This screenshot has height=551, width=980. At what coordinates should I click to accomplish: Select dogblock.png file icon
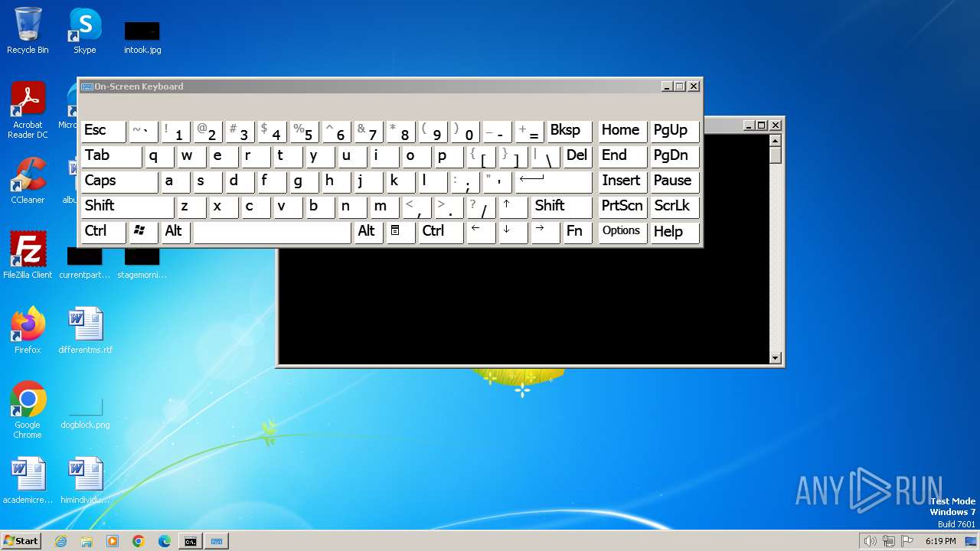pyautogui.click(x=85, y=414)
